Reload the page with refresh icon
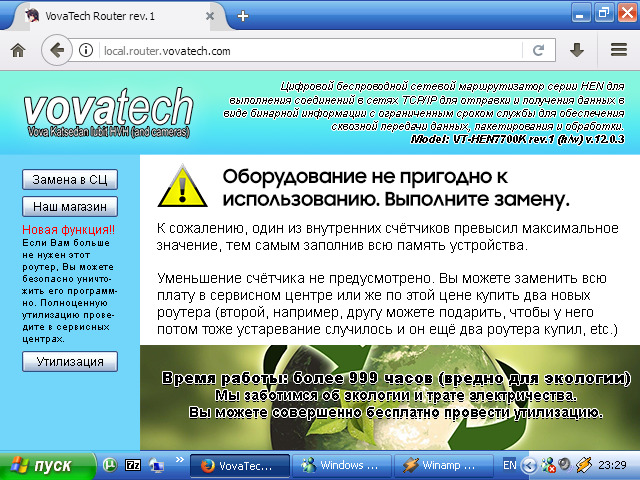 538,50
